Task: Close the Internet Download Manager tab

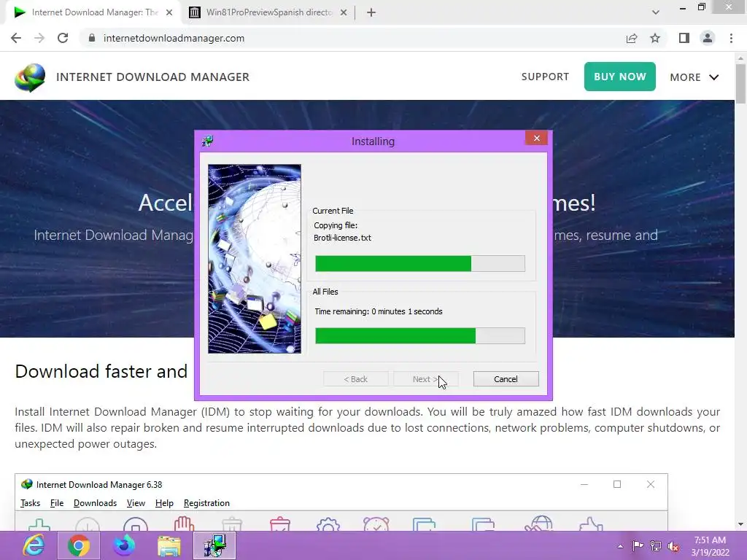Action: (169, 12)
